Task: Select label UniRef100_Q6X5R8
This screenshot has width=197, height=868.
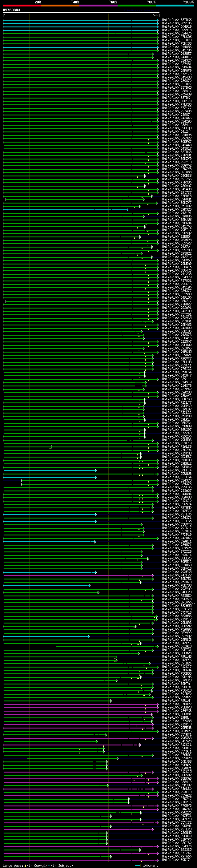Action: [177, 240]
